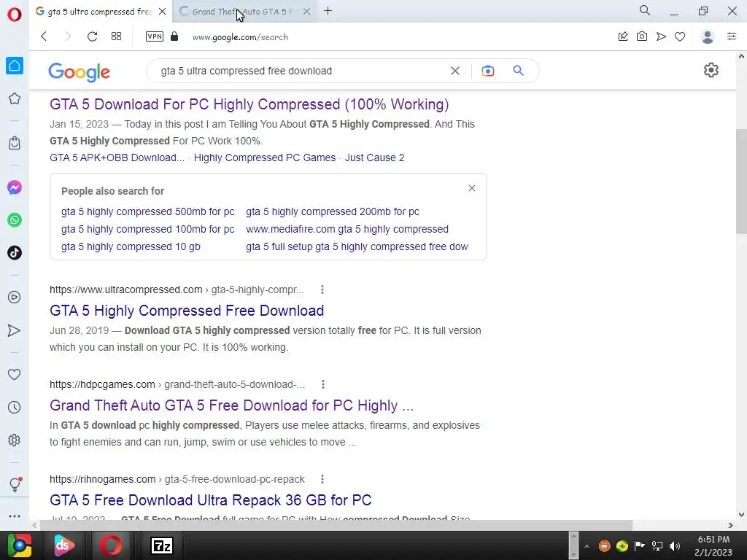Open TikTok in the Opera sidebar
The width and height of the screenshot is (747, 560).
(x=15, y=252)
